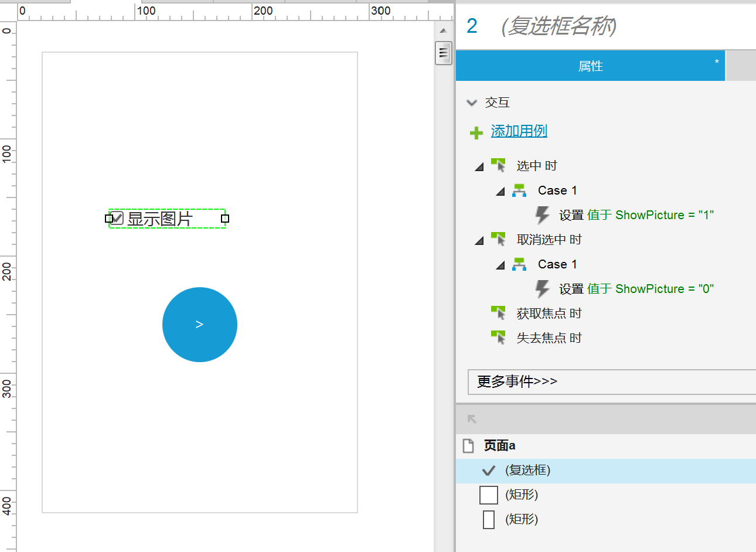Select action 设置 值于 ShowPicture = "0"
This screenshot has width=756, height=552.
point(636,289)
